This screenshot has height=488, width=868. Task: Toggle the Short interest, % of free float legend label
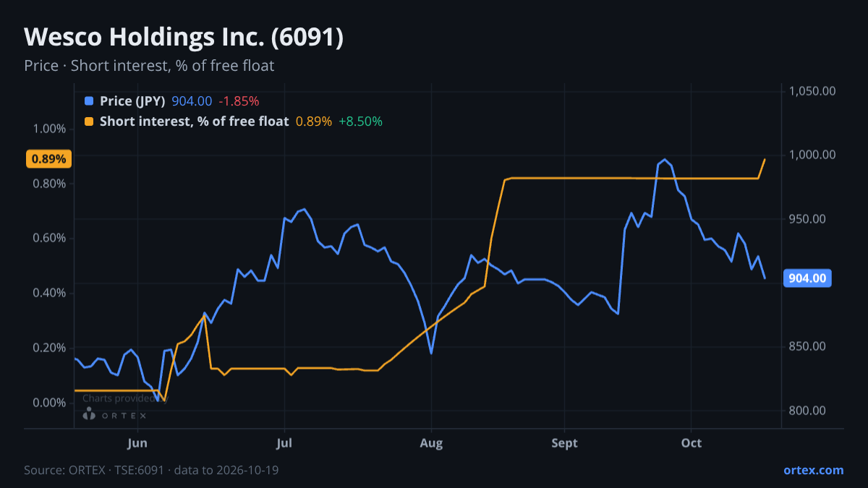click(x=194, y=121)
